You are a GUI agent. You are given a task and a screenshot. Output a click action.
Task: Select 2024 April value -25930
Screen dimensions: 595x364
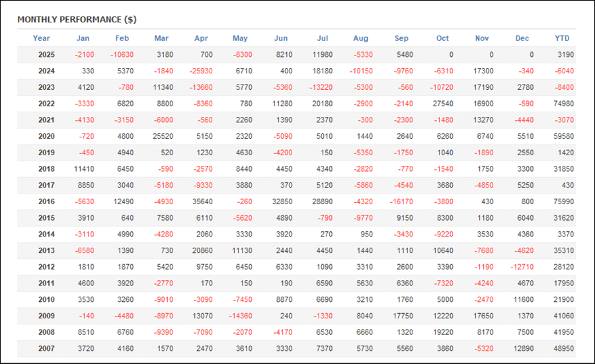pyautogui.click(x=200, y=71)
